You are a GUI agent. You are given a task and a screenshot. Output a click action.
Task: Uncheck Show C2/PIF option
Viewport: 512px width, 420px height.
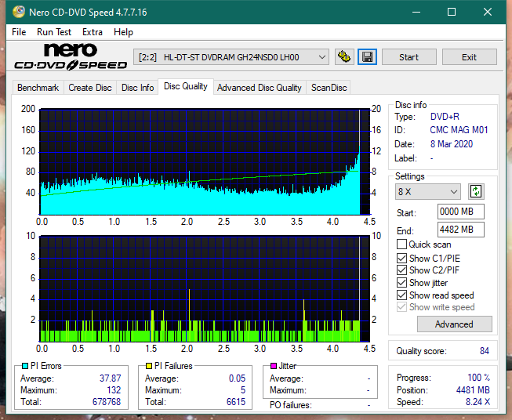click(401, 270)
